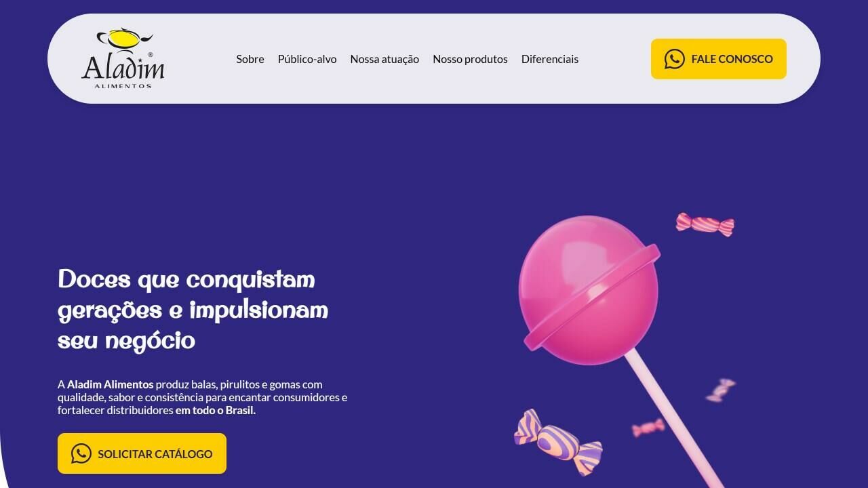
Task: Click the WhatsApp icon in Fale Conosco
Action: click(674, 59)
